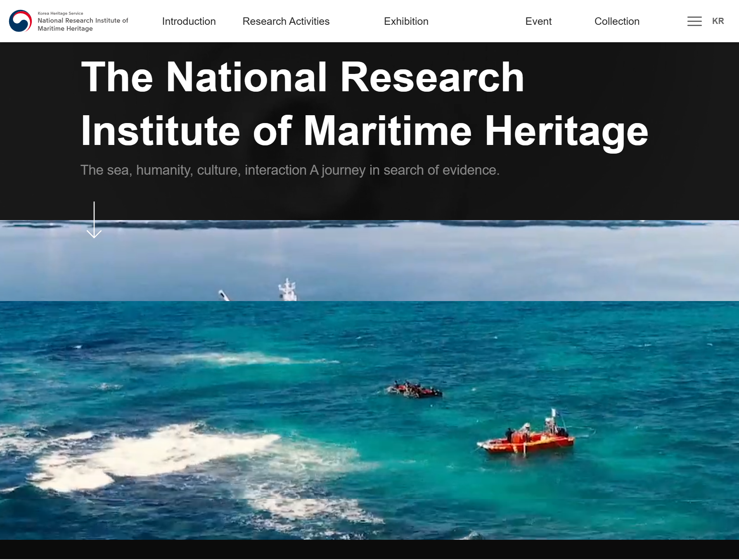
Task: Click the 'The National Research' headline line
Action: (x=302, y=77)
